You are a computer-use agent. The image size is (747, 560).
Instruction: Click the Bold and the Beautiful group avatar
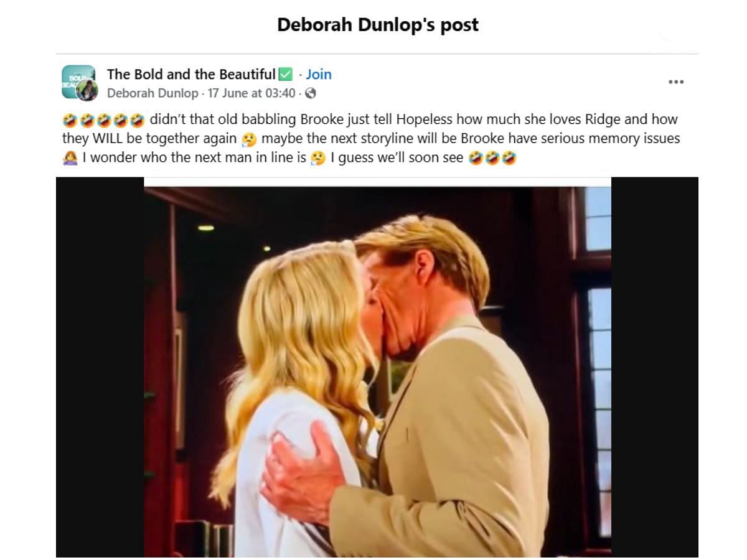[x=78, y=81]
